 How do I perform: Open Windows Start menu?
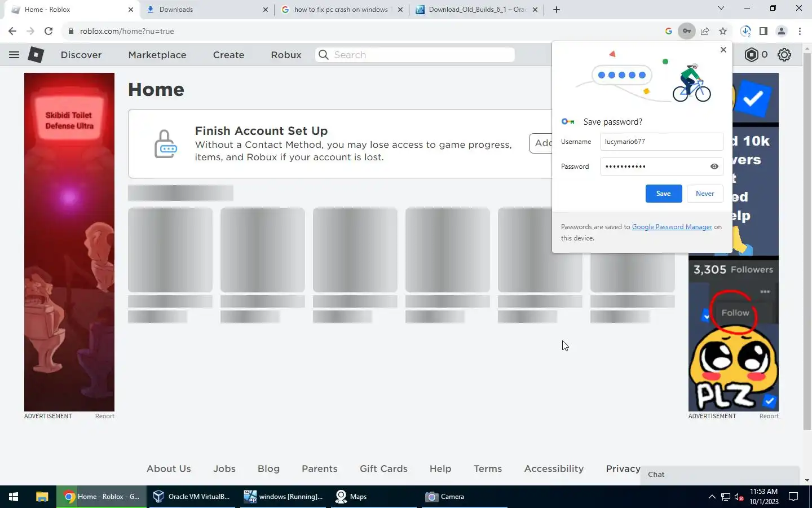point(14,497)
